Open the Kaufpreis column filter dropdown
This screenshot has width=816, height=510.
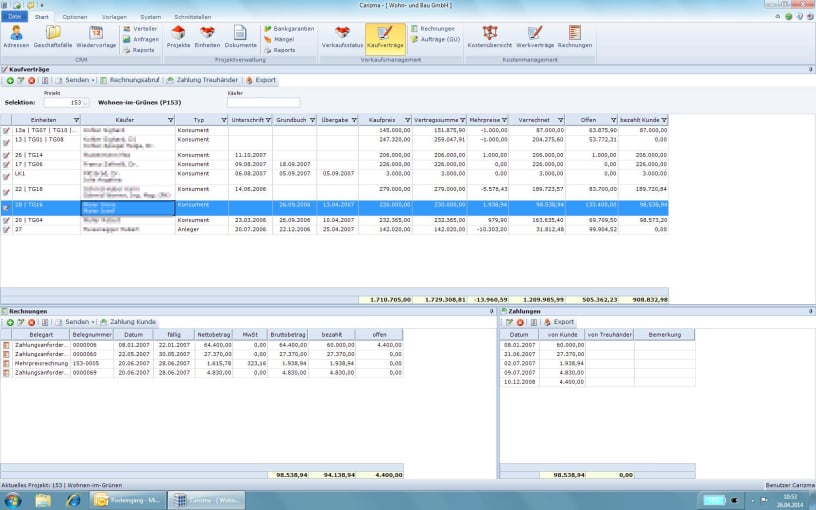pyautogui.click(x=405, y=119)
